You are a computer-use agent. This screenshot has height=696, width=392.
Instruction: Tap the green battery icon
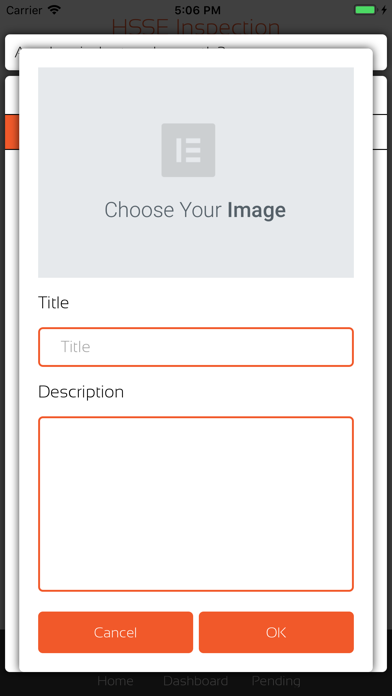(x=366, y=10)
